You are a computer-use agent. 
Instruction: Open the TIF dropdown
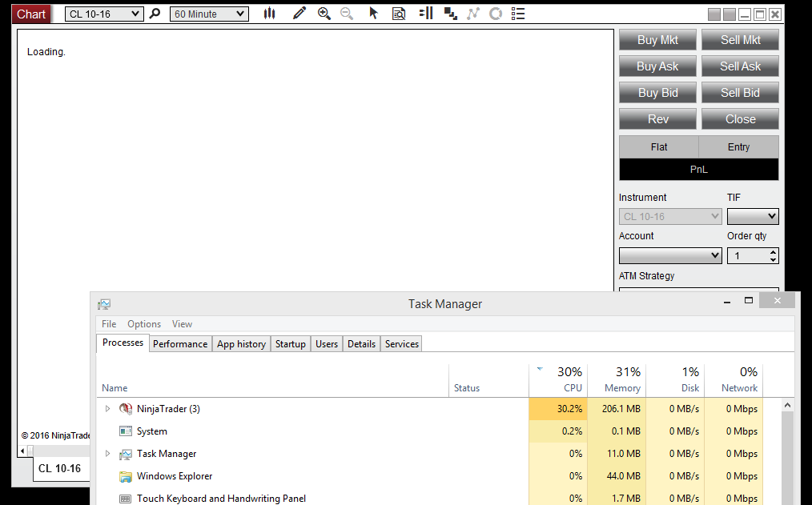point(753,216)
